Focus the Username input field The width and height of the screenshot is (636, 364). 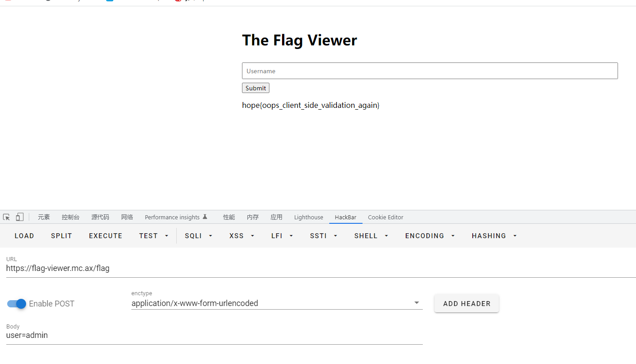430,71
